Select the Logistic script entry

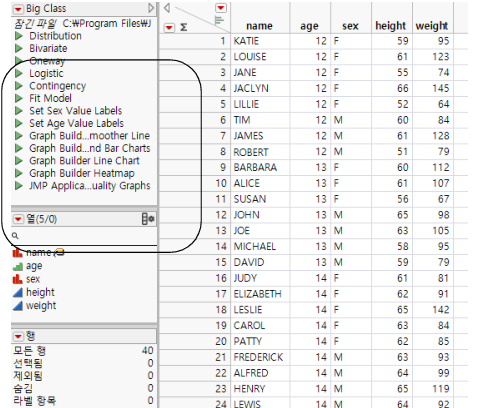click(x=46, y=73)
